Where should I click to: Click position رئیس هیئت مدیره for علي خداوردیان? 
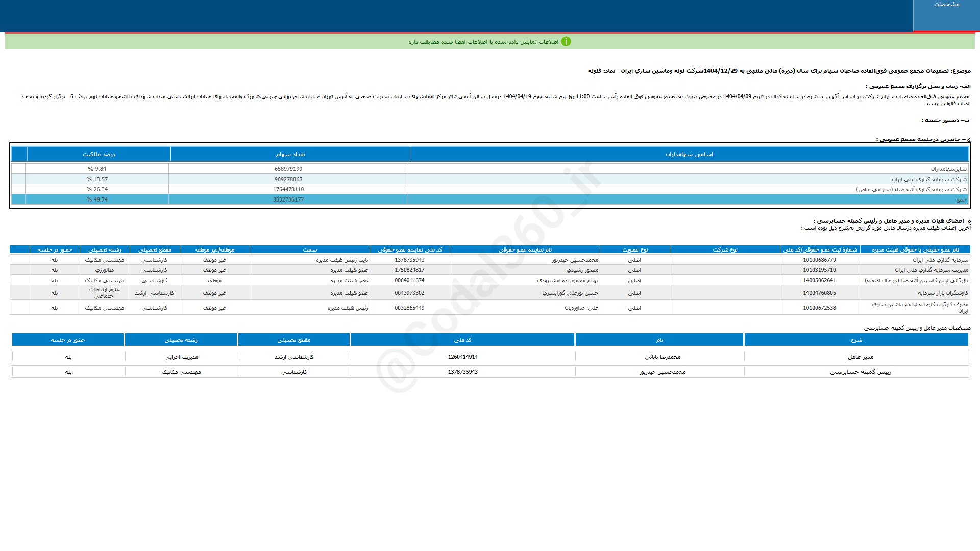click(348, 308)
